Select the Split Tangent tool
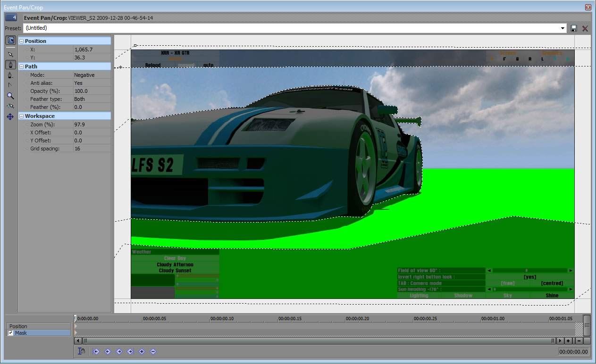This screenshot has height=364, width=596. click(x=10, y=85)
